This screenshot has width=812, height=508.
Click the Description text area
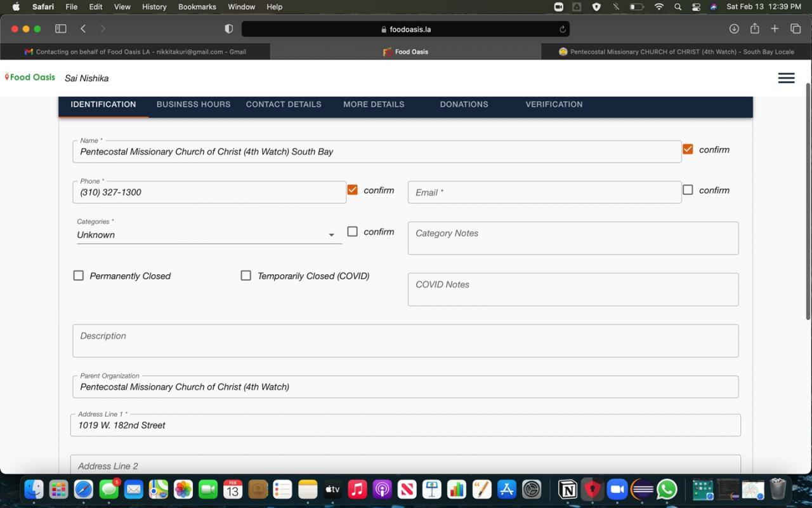coord(405,341)
